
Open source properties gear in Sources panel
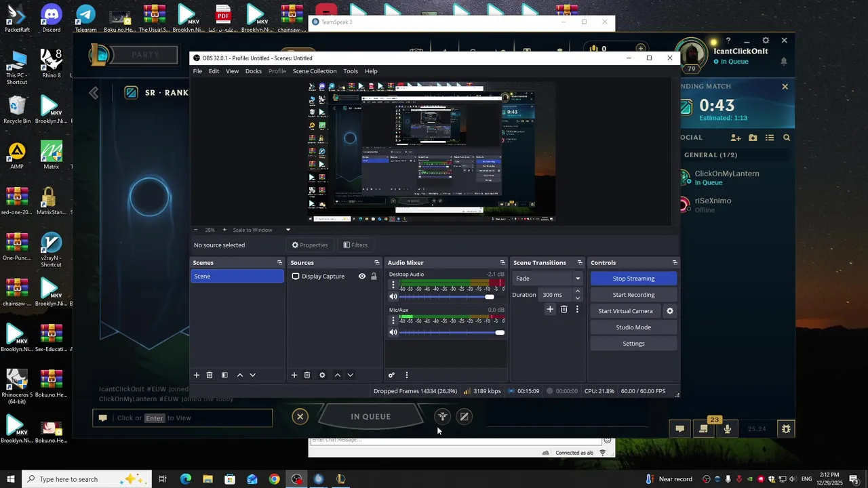click(322, 375)
